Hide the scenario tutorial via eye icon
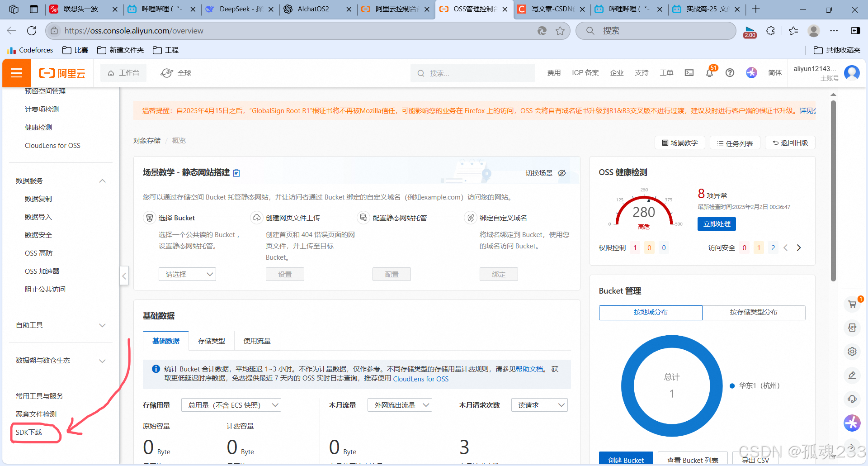The width and height of the screenshot is (868, 466). click(562, 173)
